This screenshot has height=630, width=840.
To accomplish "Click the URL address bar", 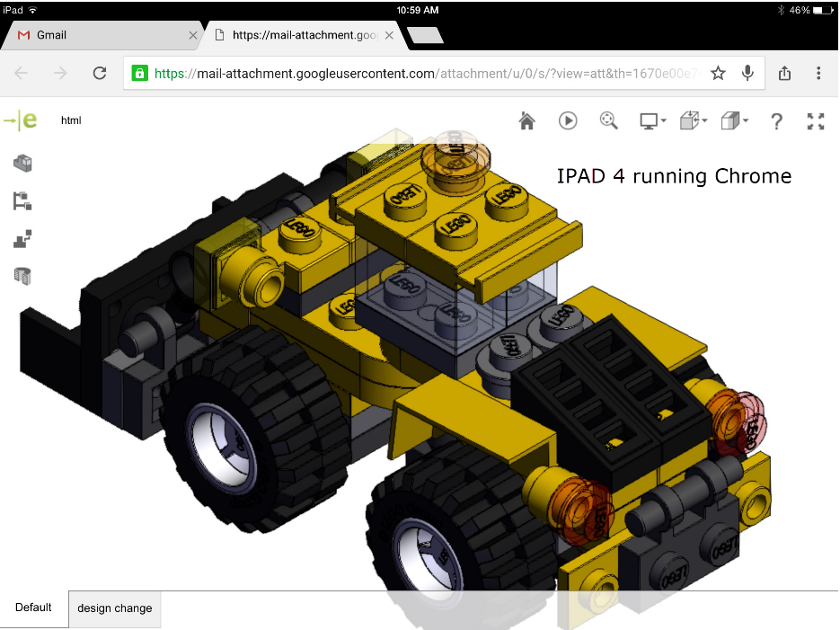I will click(444, 74).
